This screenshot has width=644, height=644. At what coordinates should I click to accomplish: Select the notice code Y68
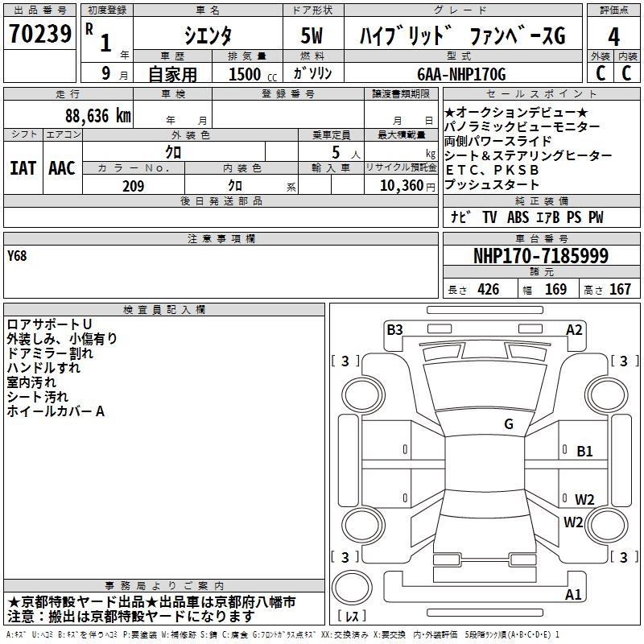[17, 256]
